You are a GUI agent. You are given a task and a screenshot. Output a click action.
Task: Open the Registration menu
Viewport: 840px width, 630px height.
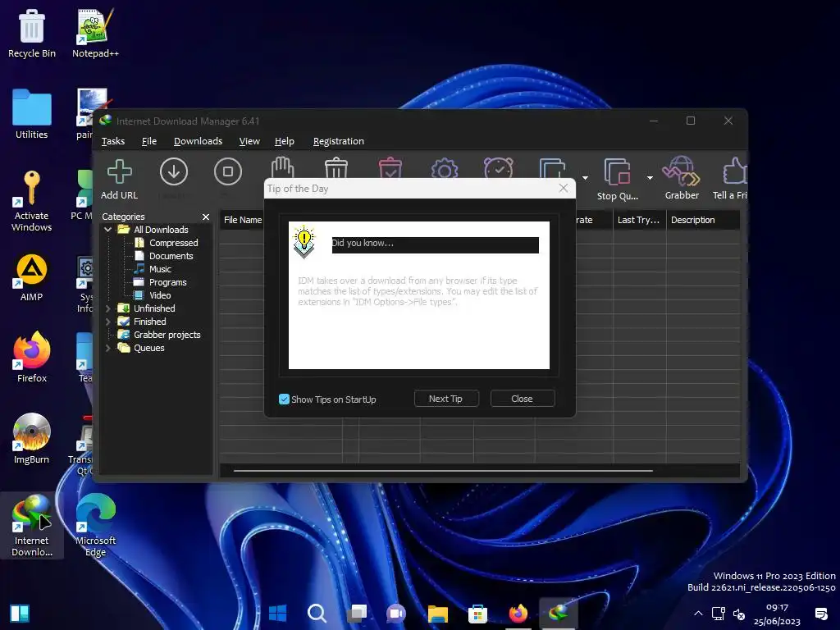coord(339,141)
